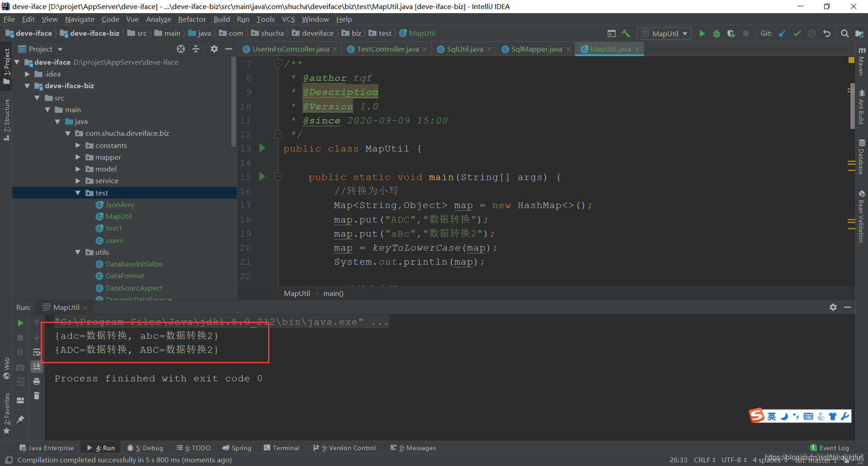868x466 pixels.
Task: Open Project panel gear settings
Action: (214, 49)
